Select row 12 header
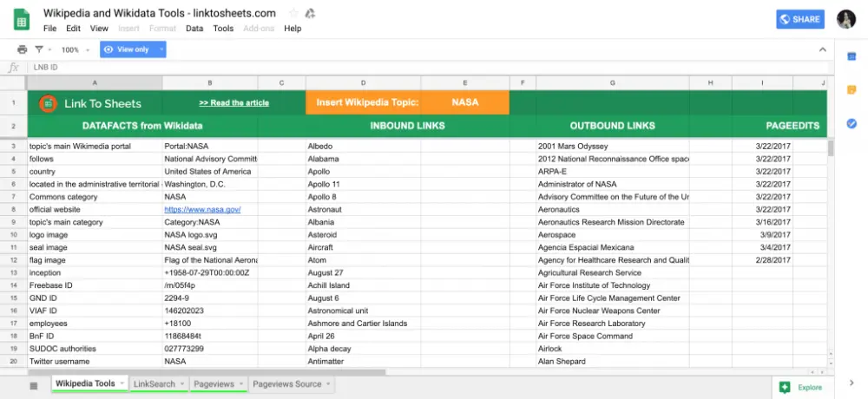The width and height of the screenshot is (868, 399). click(x=13, y=260)
